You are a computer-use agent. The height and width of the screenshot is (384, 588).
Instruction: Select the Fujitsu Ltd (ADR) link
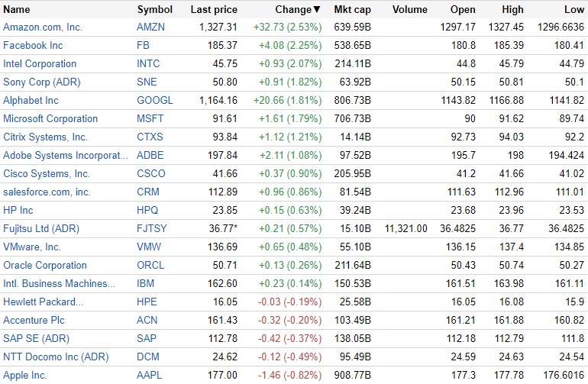coord(41,228)
